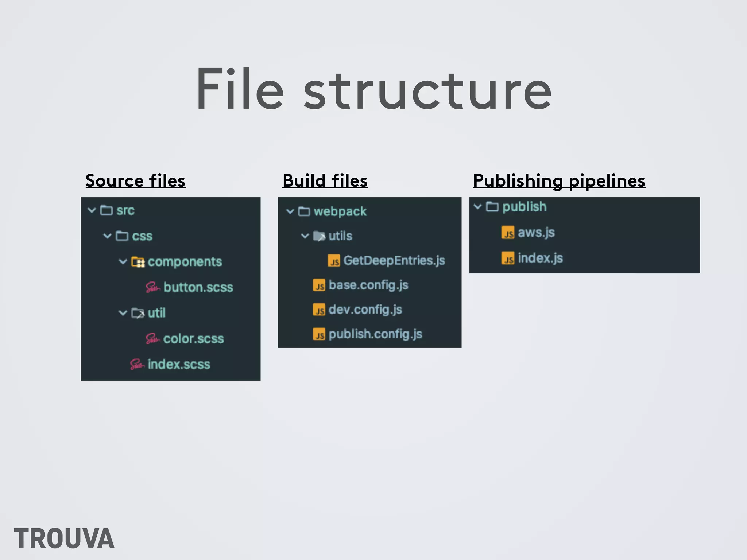Click the Build files heading

point(325,181)
